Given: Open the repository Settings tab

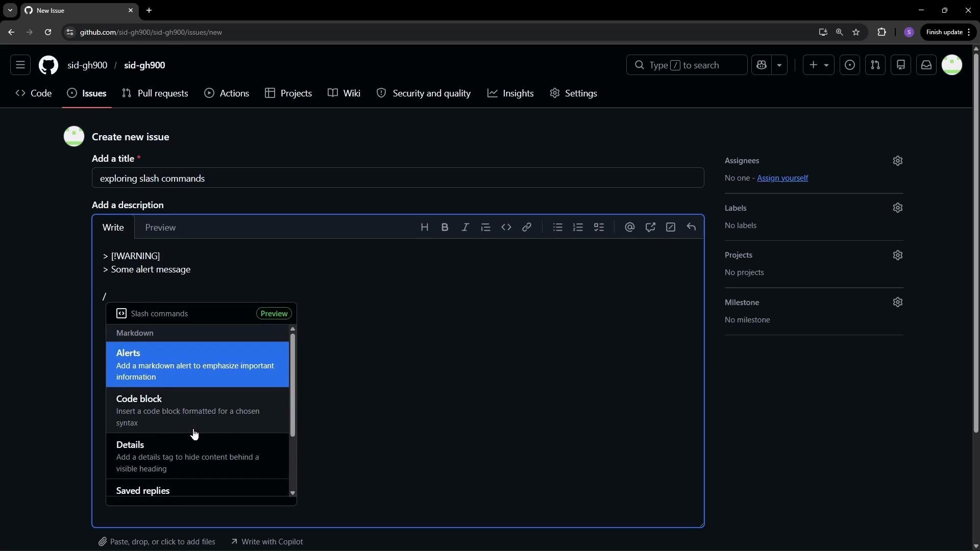Looking at the screenshot, I should pos(574,93).
